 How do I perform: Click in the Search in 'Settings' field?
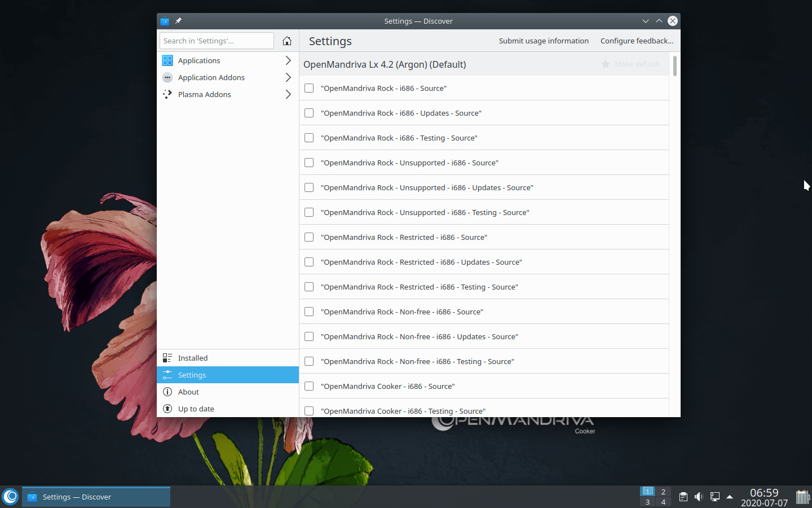click(x=217, y=41)
